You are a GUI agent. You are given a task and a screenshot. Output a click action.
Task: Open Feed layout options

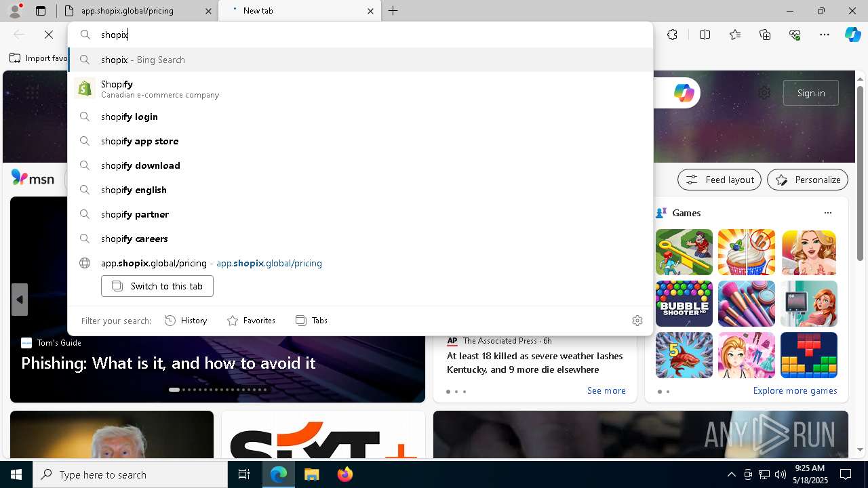pos(719,180)
